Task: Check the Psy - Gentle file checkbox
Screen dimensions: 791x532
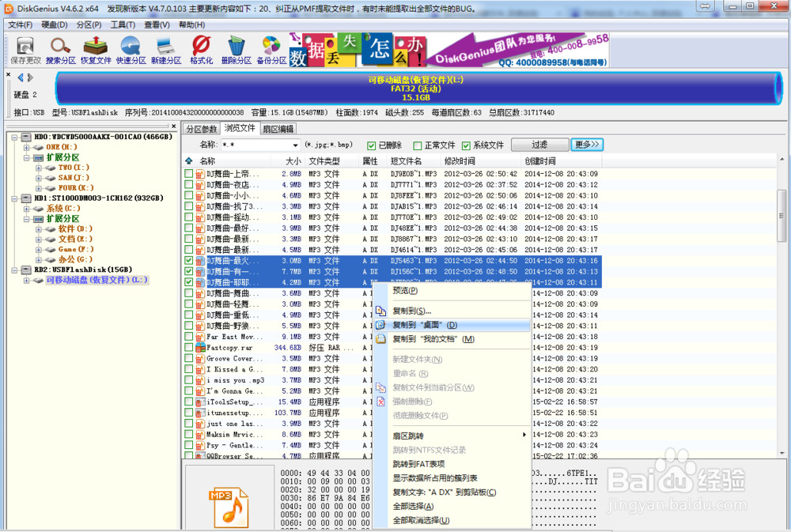Action: [189, 445]
